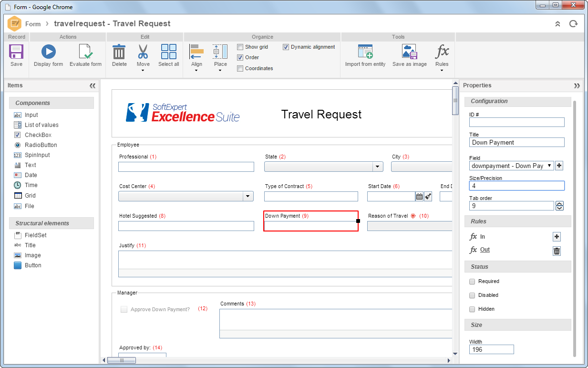588x368 pixels.
Task: Click the Width input field
Action: click(492, 349)
